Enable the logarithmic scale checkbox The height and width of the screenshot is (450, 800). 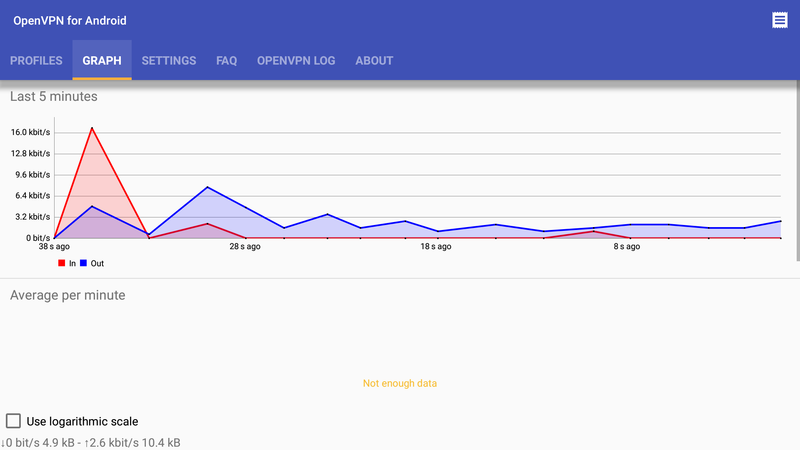point(14,421)
